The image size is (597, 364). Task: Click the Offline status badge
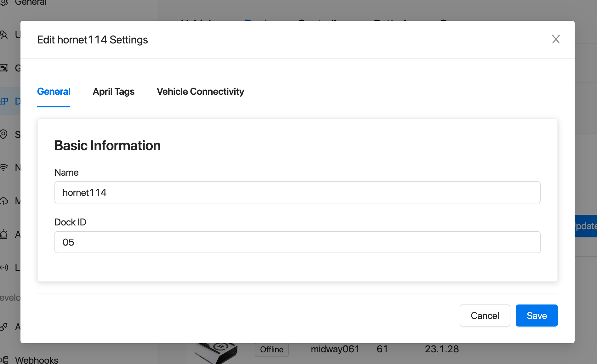tap(271, 350)
